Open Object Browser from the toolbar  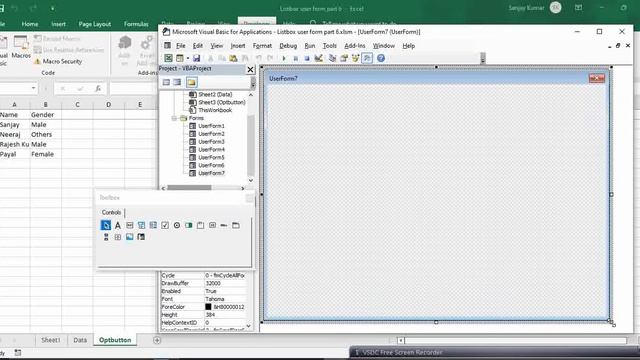[x=356, y=58]
